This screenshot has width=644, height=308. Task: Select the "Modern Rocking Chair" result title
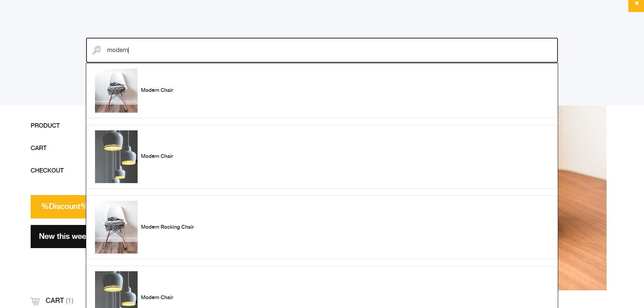coord(167,227)
